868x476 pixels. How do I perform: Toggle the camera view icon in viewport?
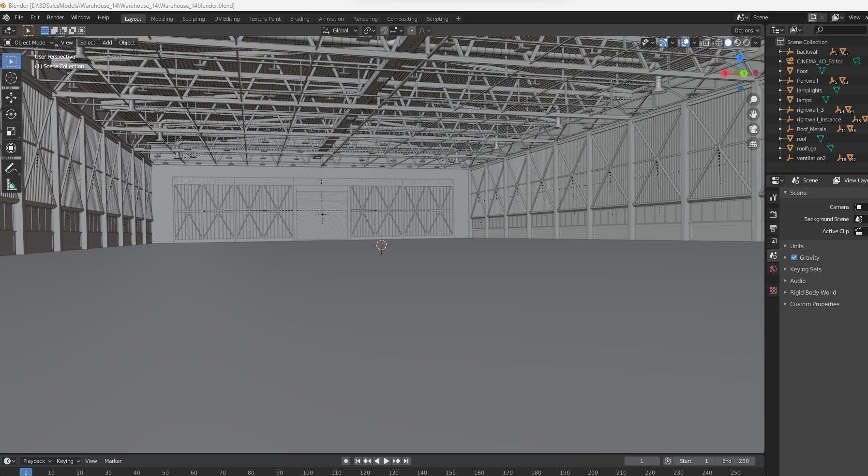coord(753,129)
